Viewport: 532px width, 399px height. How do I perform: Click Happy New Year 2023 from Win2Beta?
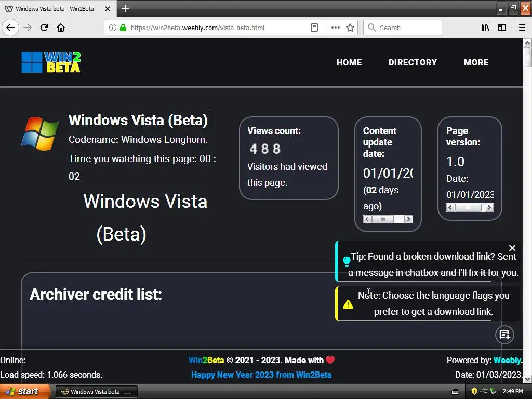tap(261, 375)
